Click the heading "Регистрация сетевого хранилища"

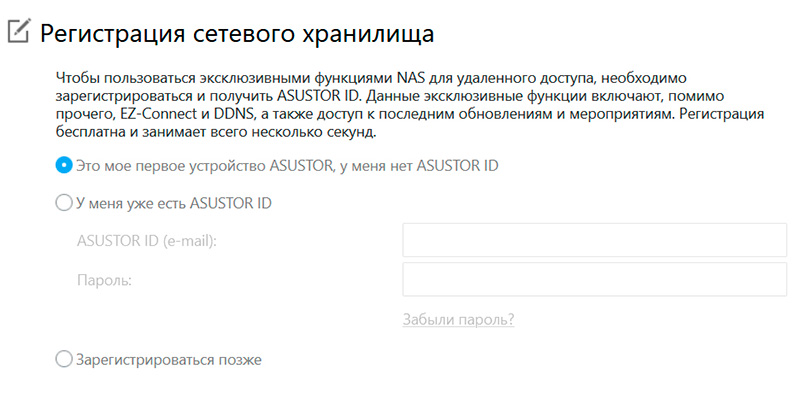(x=237, y=33)
